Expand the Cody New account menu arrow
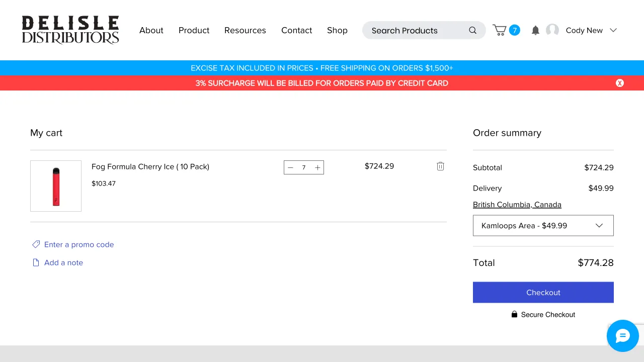644x362 pixels. click(x=613, y=30)
